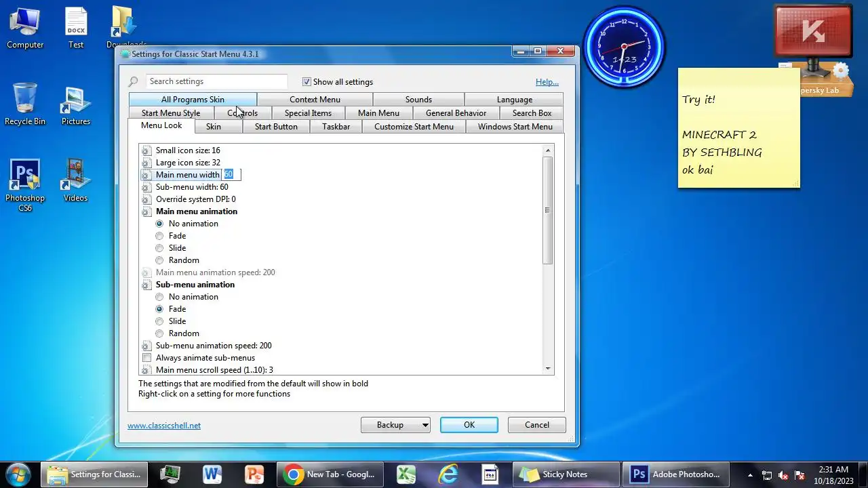
Task: Open the Help link
Action: (x=547, y=82)
